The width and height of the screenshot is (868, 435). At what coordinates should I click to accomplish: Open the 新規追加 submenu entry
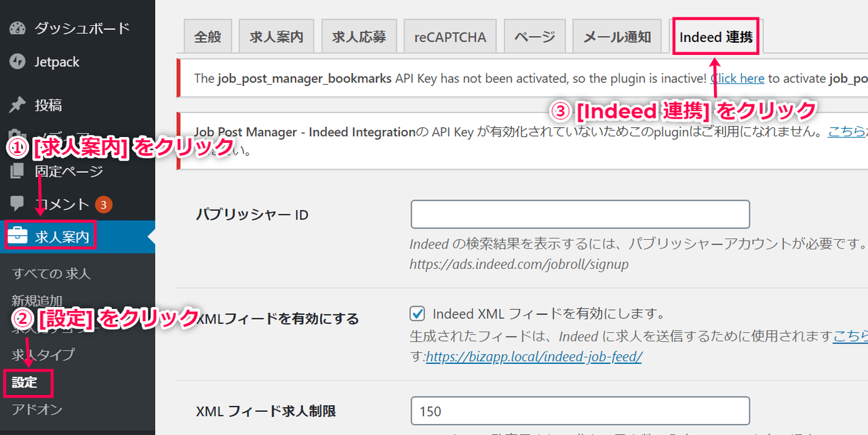(37, 301)
